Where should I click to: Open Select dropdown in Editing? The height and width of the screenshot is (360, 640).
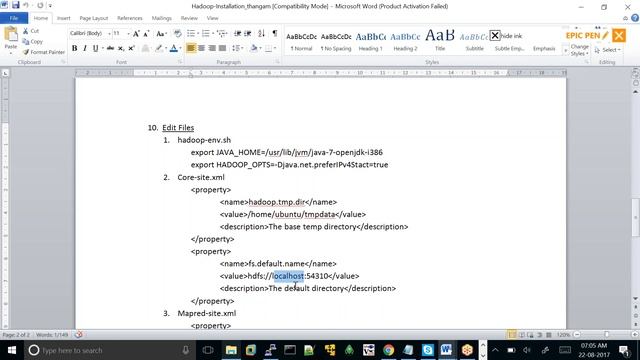608,50
